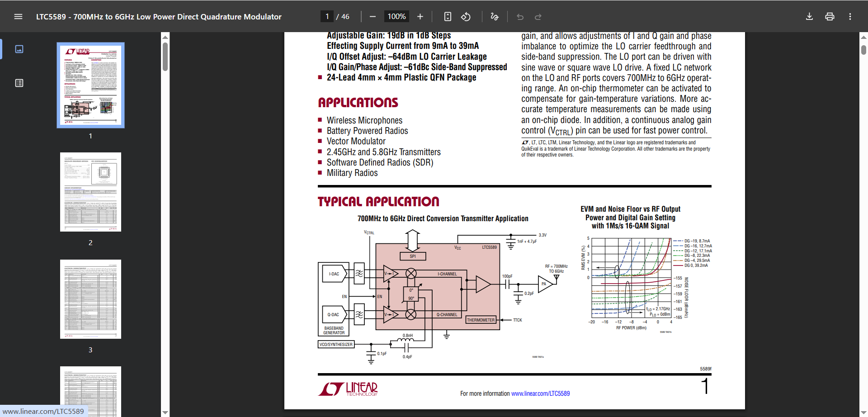Screen dimensions: 868x417
Task: Click the TYPICAL APPLICATION heading
Action: [x=378, y=202]
